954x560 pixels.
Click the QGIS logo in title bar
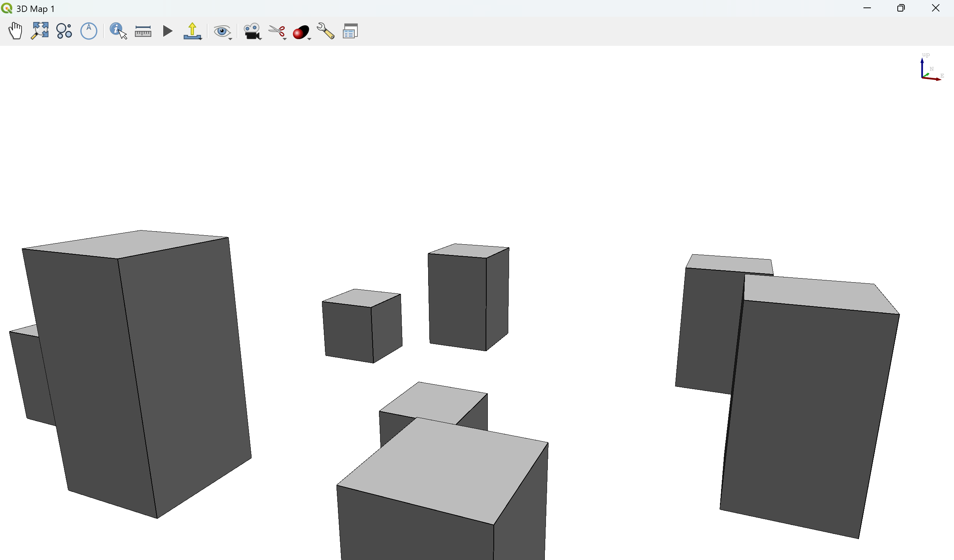coord(6,8)
